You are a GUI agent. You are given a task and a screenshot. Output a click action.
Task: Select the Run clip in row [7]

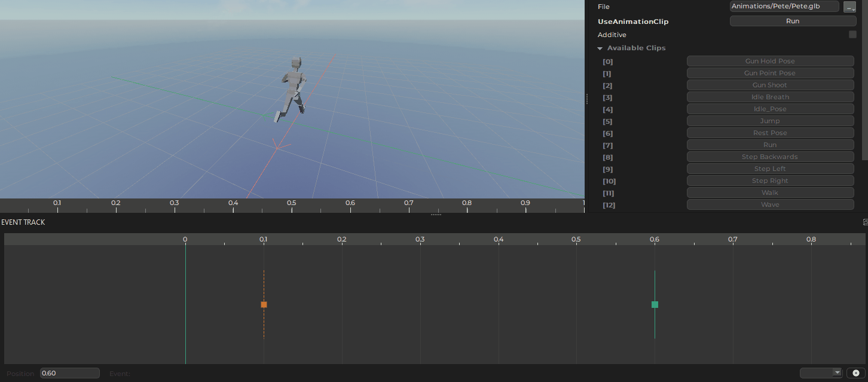click(770, 145)
